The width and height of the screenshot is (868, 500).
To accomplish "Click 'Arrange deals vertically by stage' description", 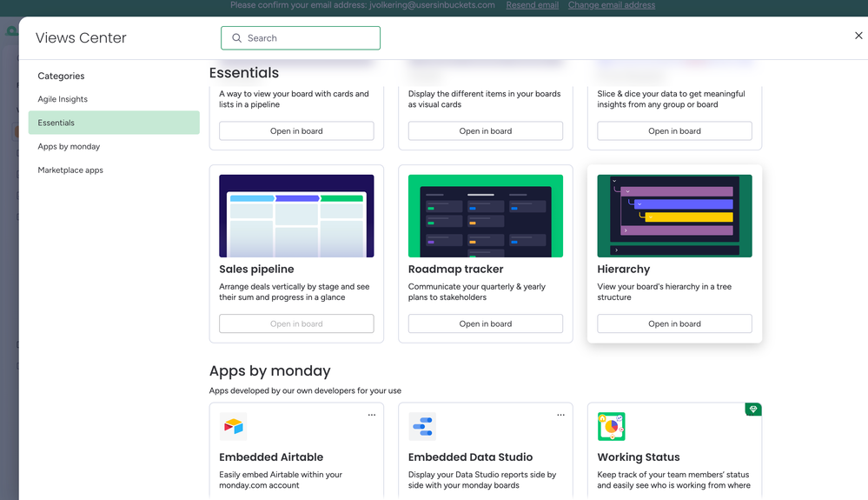I will (294, 292).
